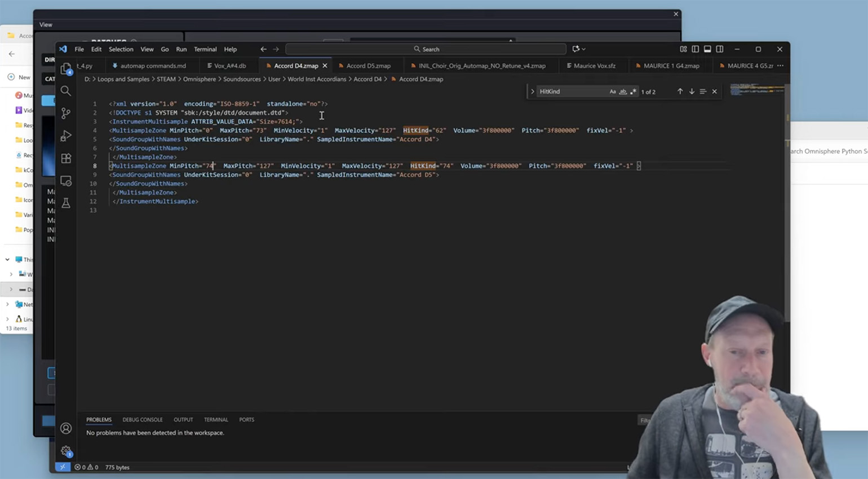Toggle Use Regular Expression in find widget
The image size is (868, 479).
(x=633, y=91)
